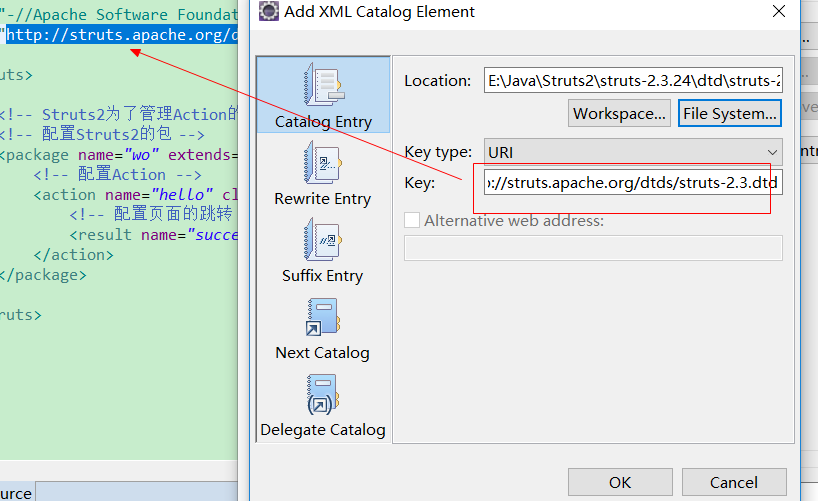The width and height of the screenshot is (818, 501).
Task: Close the Add XML Catalog Element dialog
Action: pos(780,12)
